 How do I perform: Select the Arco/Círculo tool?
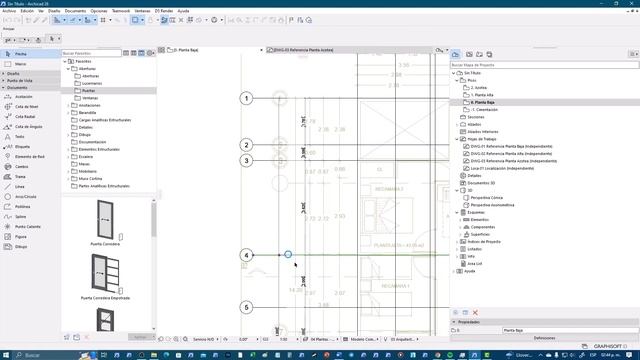[x=30, y=197]
